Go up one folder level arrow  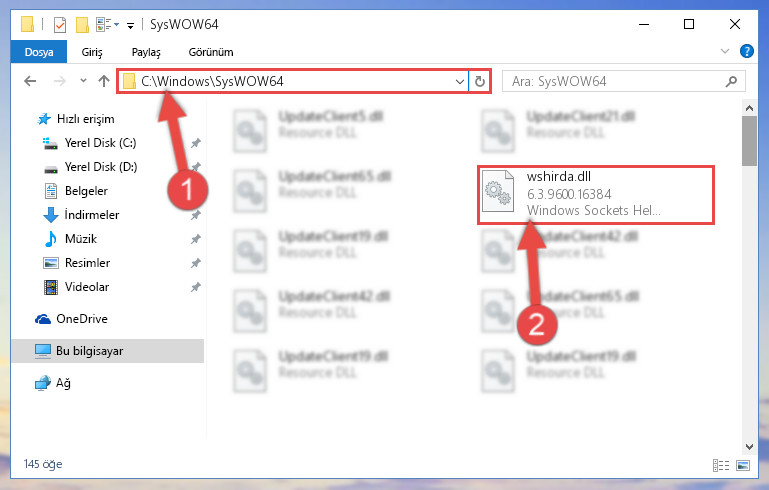(103, 81)
